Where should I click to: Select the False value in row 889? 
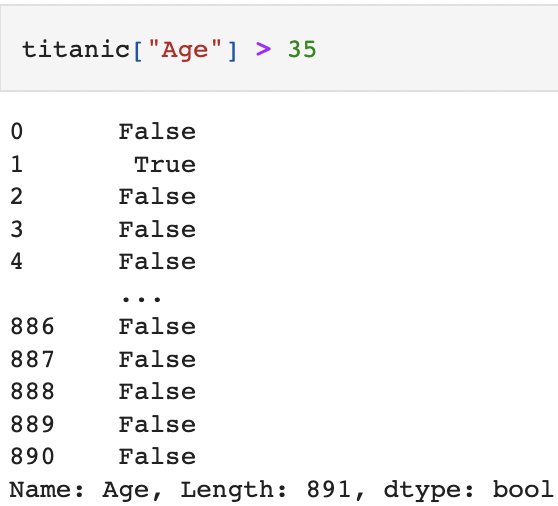point(157,425)
